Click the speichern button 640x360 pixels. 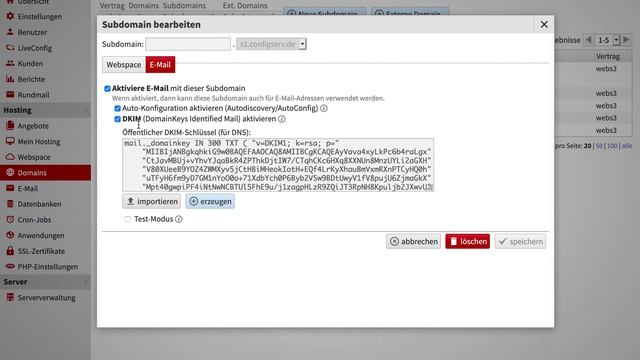[520, 241]
